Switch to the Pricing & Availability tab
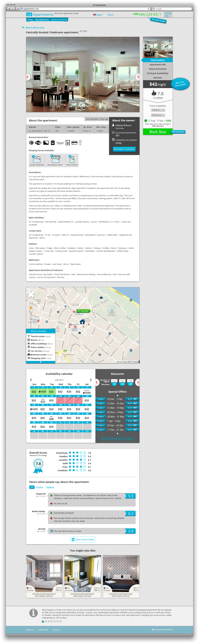This screenshot has width=199, height=644. [x=157, y=73]
